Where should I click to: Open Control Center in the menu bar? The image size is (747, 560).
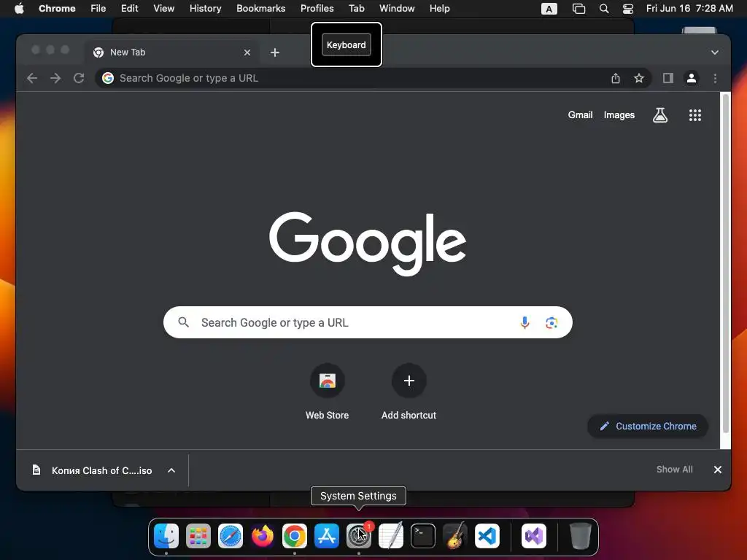click(x=628, y=9)
